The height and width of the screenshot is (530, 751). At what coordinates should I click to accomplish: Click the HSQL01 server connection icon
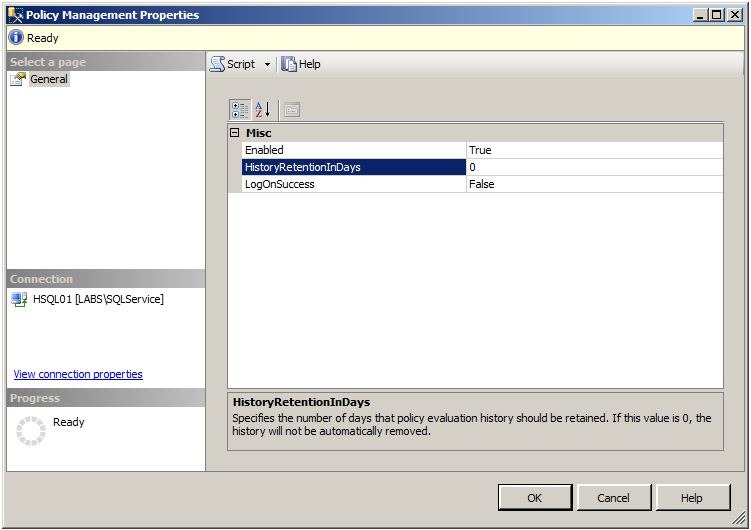[19, 300]
